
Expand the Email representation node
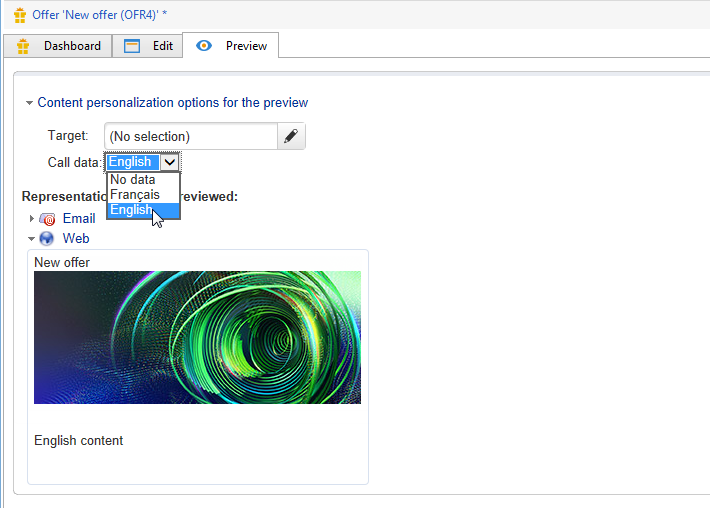[31, 218]
